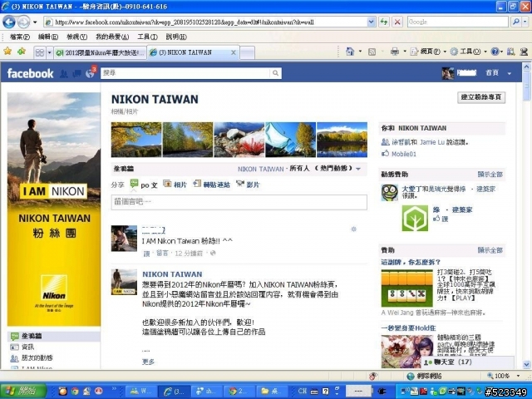
Task: Click 顯示全部 next to 動態贊助
Action: tap(490, 175)
